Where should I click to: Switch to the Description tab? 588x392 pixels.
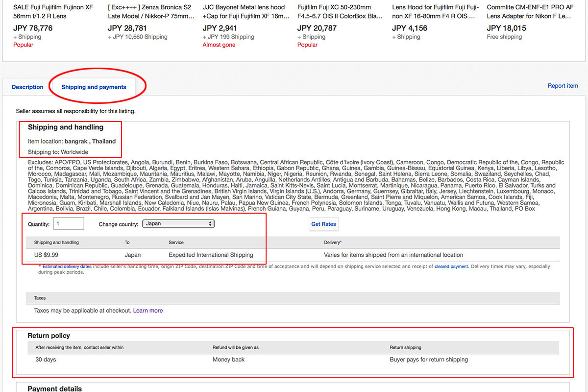pyautogui.click(x=27, y=87)
